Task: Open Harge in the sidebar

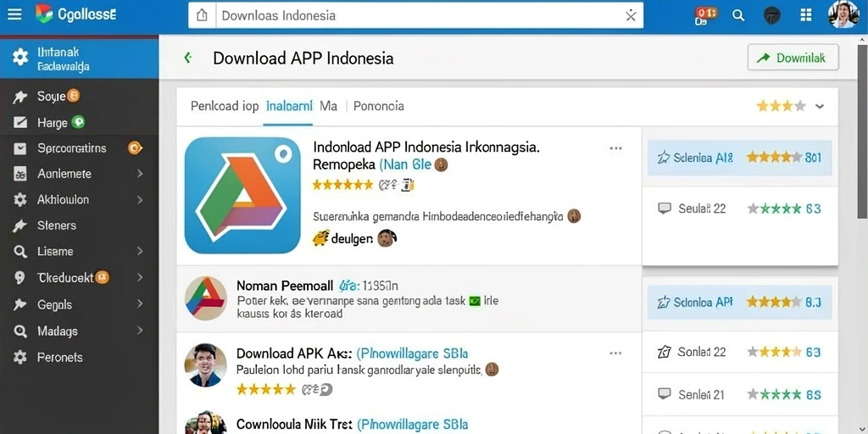Action: pyautogui.click(x=52, y=123)
